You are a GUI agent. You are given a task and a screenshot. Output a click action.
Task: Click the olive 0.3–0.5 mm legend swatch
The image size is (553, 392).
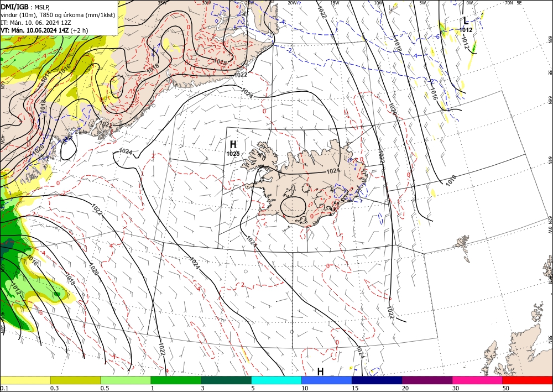75,380
